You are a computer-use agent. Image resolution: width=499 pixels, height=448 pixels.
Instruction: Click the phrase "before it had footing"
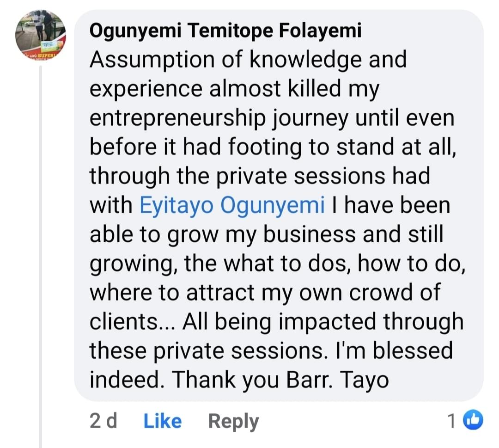click(189, 147)
